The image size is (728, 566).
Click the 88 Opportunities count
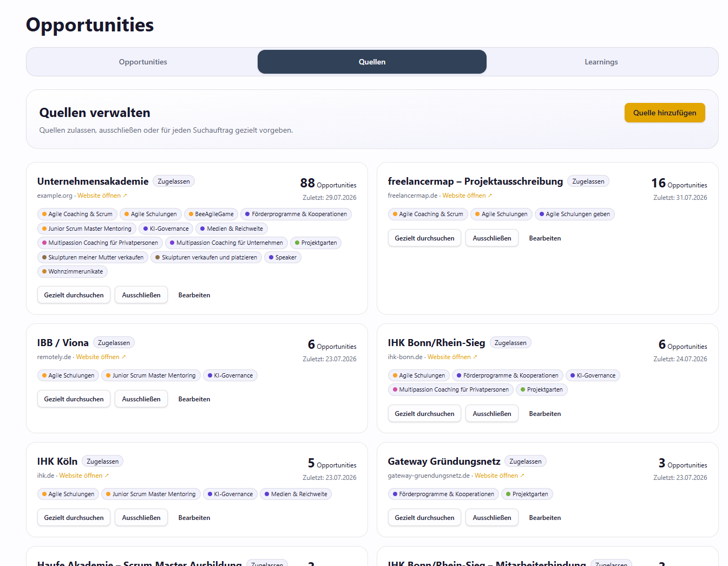tap(328, 184)
